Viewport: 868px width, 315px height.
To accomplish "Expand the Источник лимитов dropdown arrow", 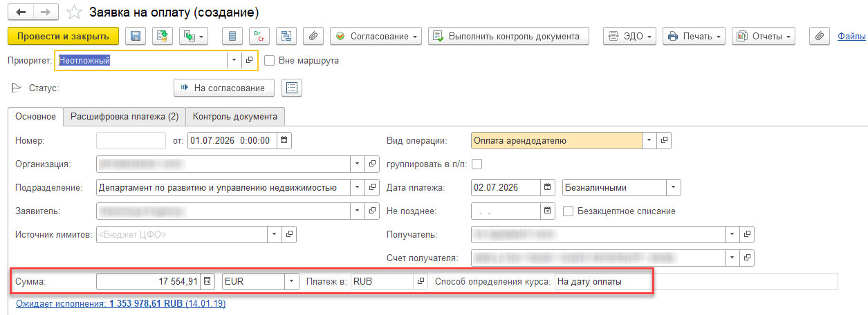I will coord(275,234).
